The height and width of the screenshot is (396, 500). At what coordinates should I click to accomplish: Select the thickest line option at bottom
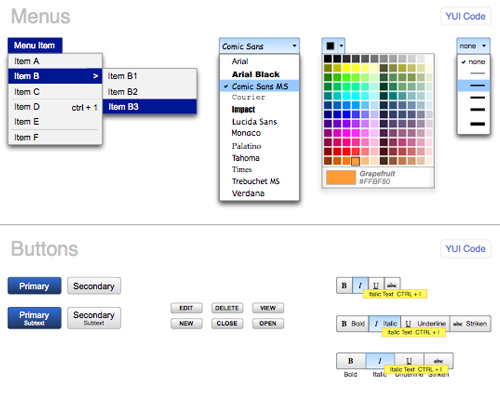(x=473, y=124)
